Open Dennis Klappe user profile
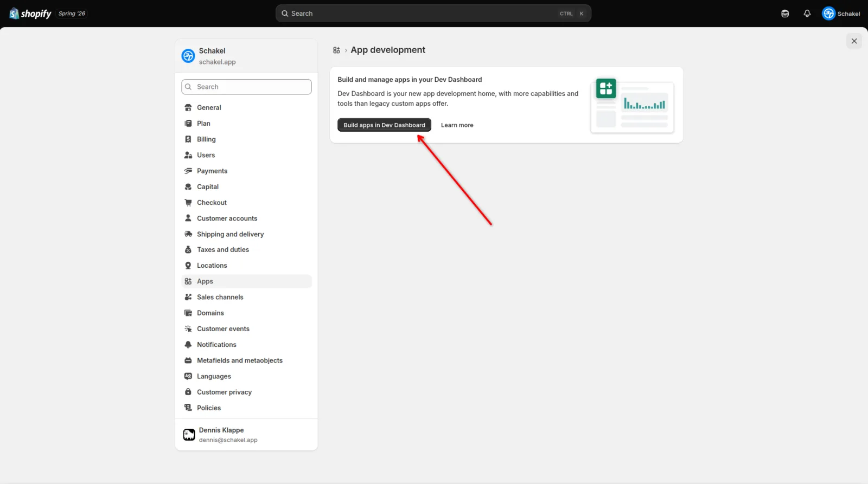This screenshot has width=868, height=484. (x=246, y=435)
